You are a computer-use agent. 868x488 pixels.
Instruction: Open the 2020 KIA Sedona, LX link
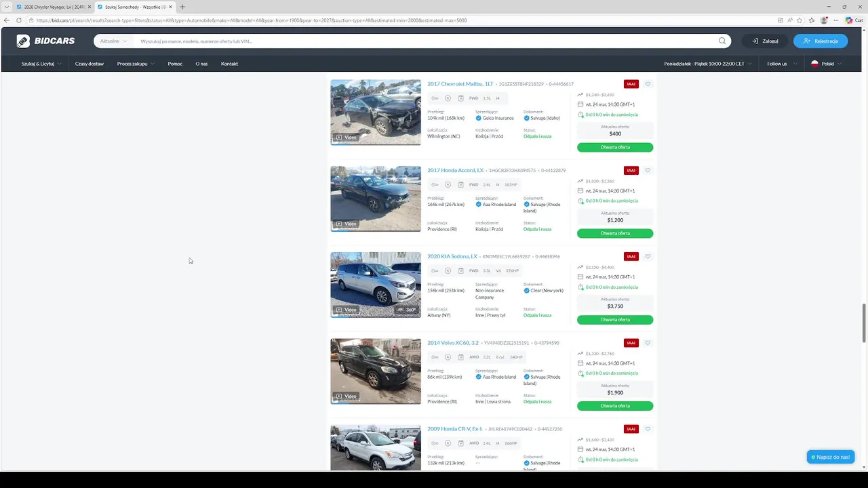[452, 256]
